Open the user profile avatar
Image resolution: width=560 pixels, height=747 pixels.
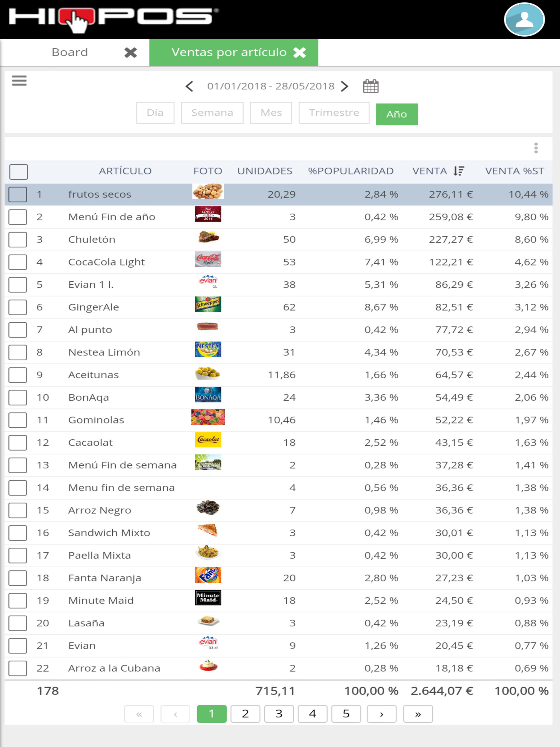click(524, 19)
